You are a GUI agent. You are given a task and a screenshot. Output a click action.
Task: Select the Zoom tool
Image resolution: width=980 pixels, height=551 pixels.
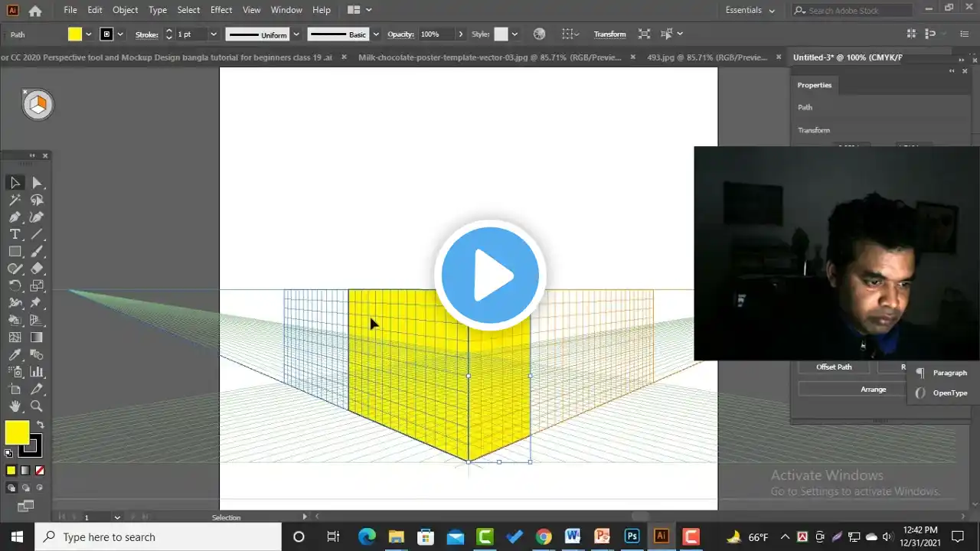(37, 406)
